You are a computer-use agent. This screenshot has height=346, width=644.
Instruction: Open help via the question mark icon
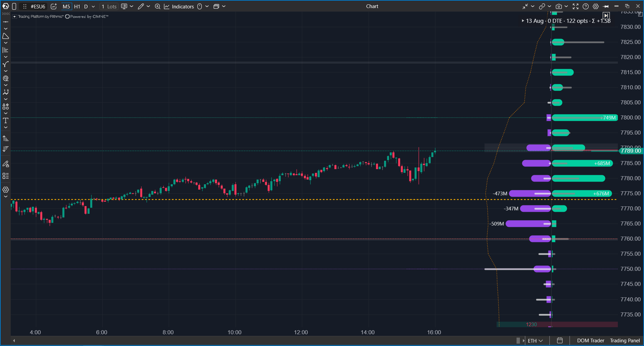point(586,6)
